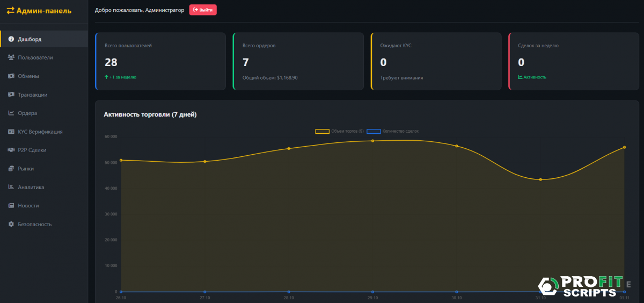Click the Security gear icon
The image size is (644, 303).
point(11,225)
